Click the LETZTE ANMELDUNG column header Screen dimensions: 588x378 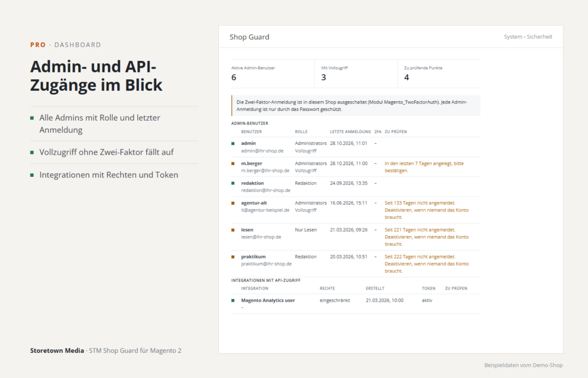[x=350, y=132]
